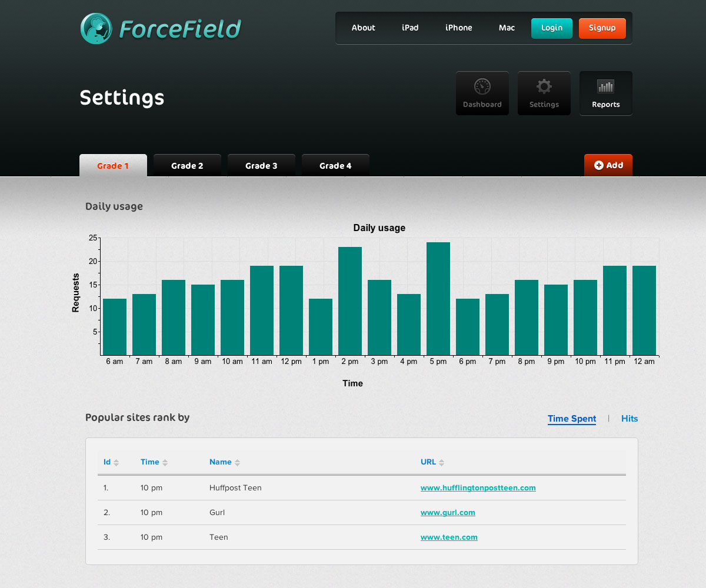
Task: Sort table by URL column arrows
Action: click(441, 463)
